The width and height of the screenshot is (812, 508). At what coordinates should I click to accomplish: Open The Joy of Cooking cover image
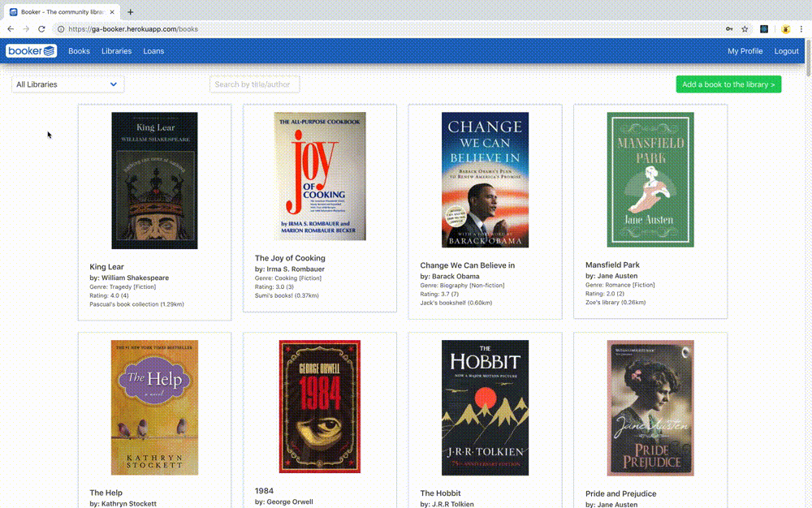(320, 176)
